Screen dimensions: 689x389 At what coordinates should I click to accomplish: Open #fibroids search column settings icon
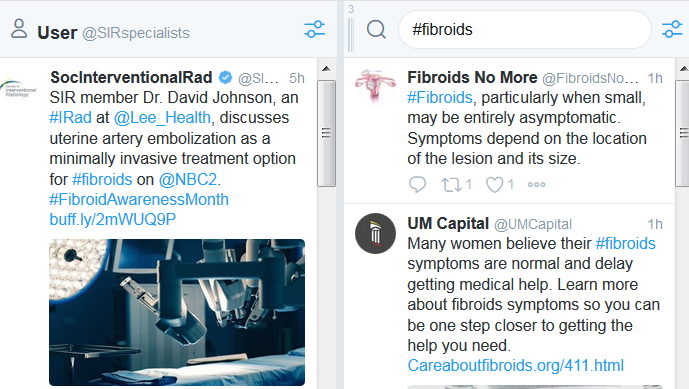[x=672, y=29]
